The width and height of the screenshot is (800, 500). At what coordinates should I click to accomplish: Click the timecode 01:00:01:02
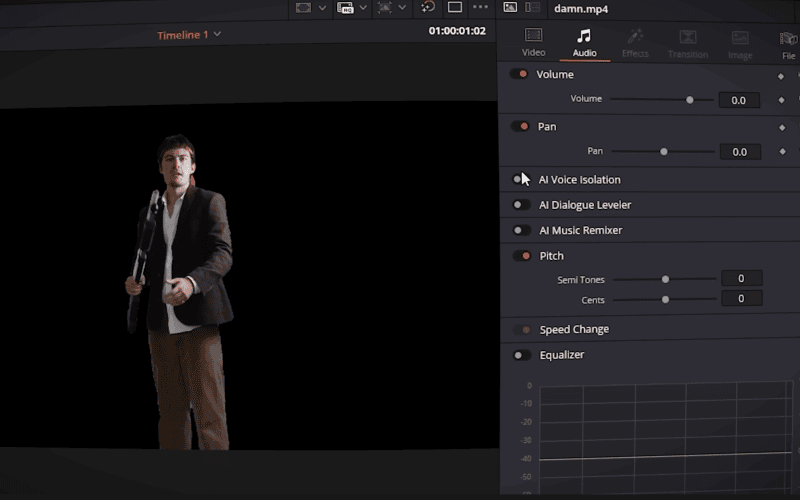[x=457, y=31]
